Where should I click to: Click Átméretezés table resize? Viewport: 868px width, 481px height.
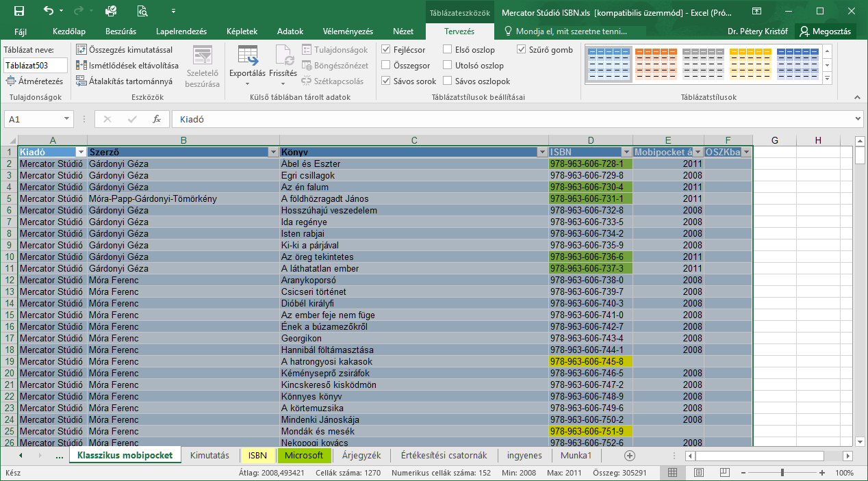tap(34, 81)
